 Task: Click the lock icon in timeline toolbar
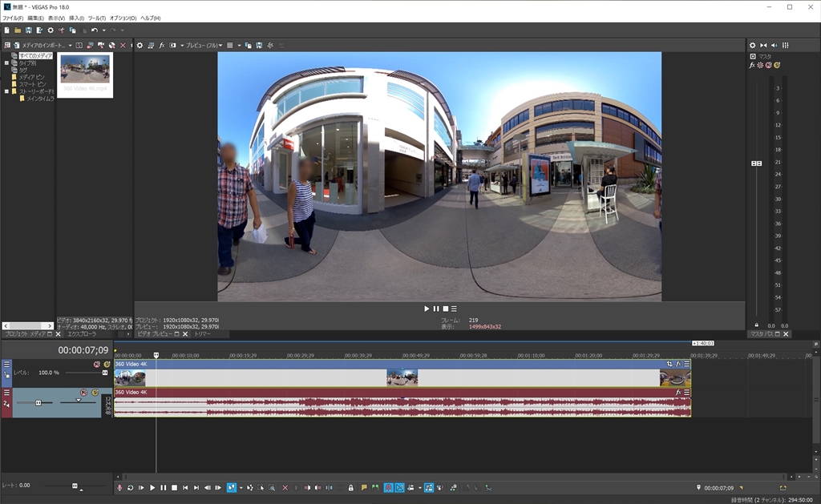pyautogui.click(x=350, y=487)
